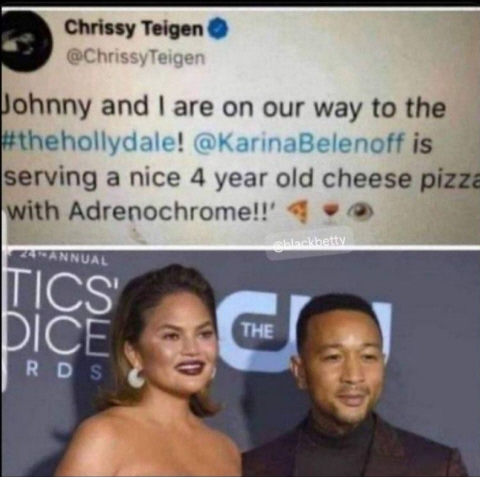Click the round profile avatar in the tweet
This screenshot has width=480, height=477.
coord(26,42)
